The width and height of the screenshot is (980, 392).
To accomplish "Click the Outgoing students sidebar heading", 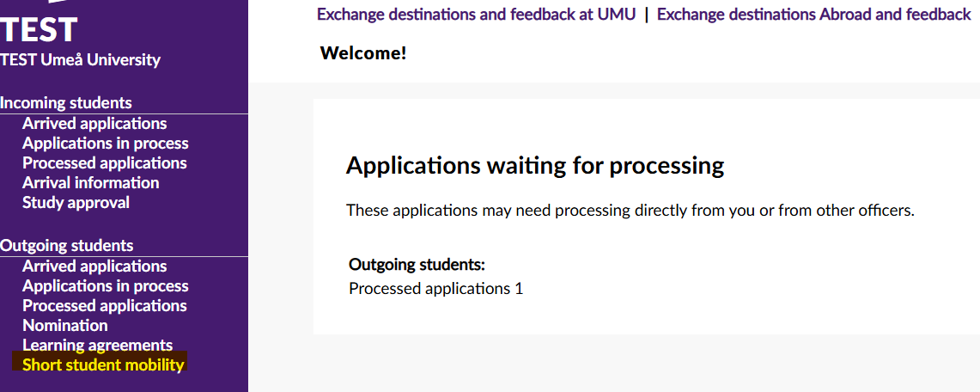I will coord(66,245).
